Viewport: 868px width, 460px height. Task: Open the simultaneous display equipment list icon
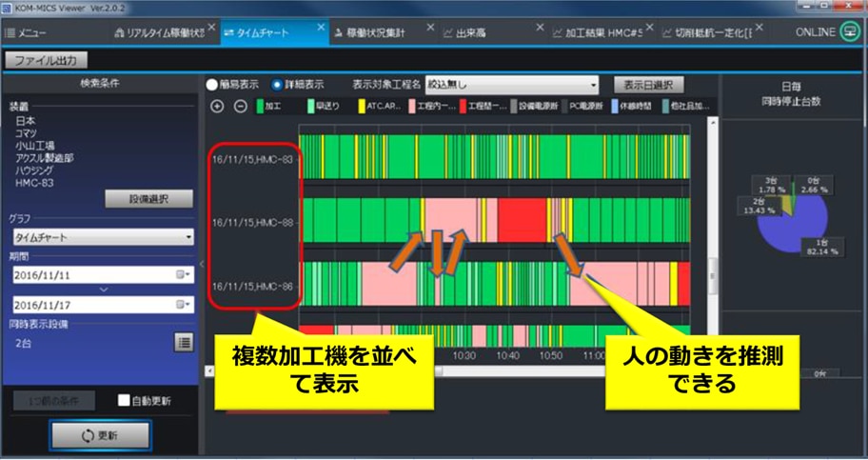[184, 342]
